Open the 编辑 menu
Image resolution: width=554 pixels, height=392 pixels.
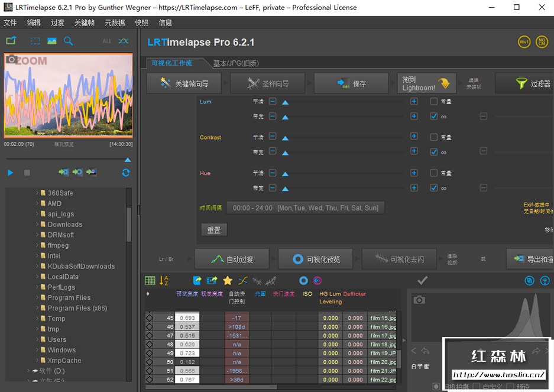[x=34, y=22]
